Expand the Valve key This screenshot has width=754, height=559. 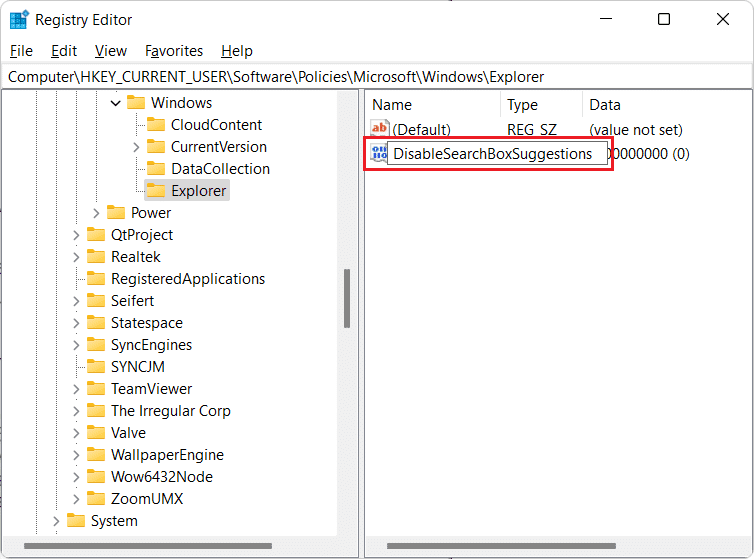click(x=76, y=433)
